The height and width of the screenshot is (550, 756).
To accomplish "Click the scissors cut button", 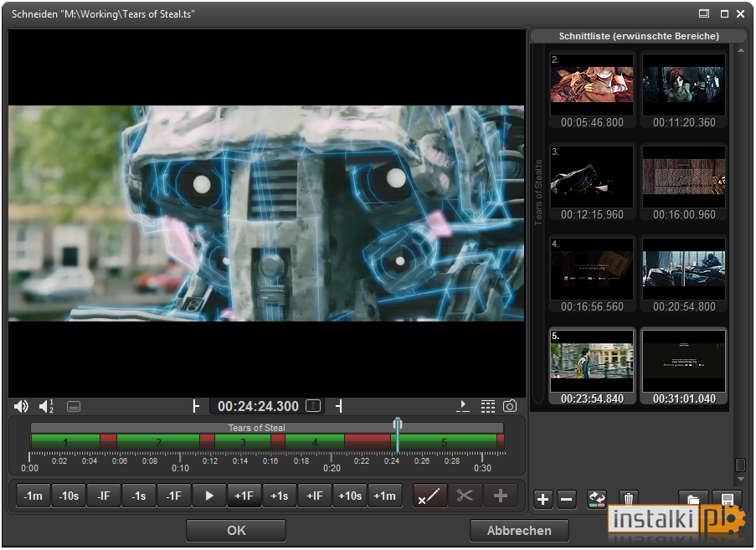I will [x=465, y=496].
